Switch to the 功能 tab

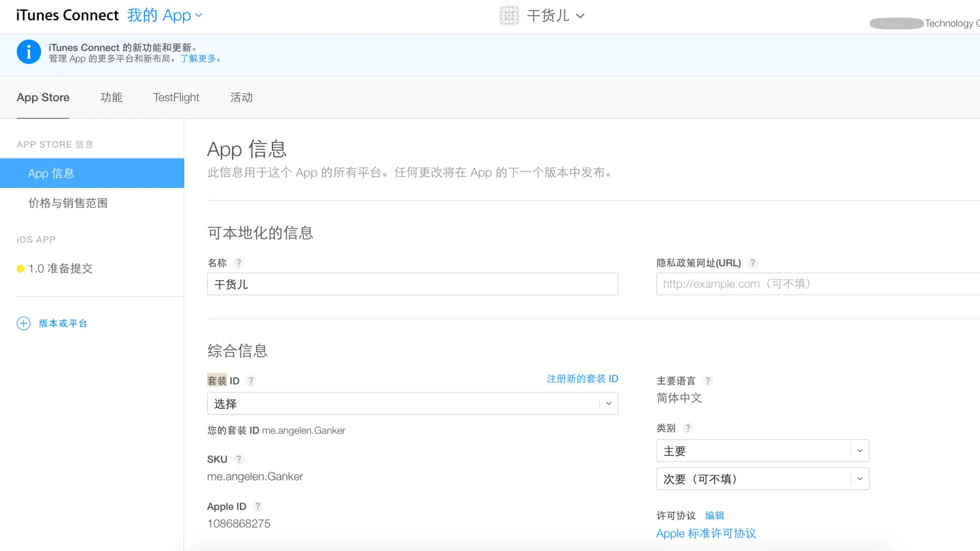111,97
